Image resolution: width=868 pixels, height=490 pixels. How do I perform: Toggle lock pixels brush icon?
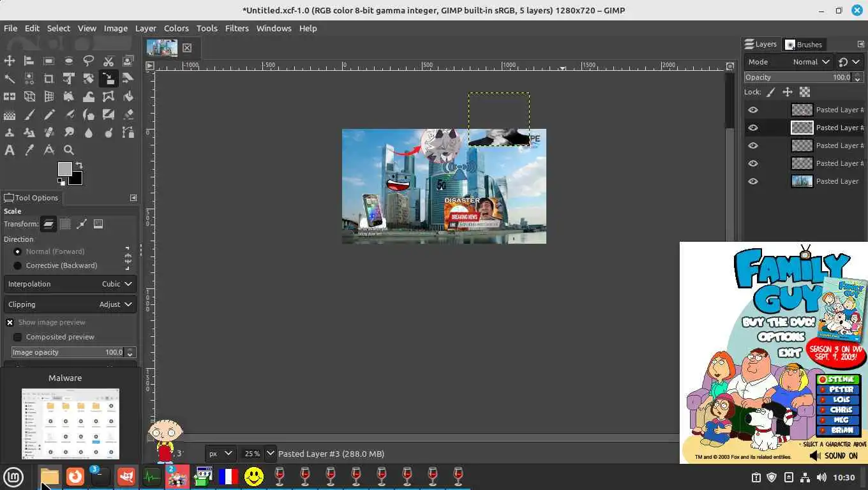click(x=771, y=92)
